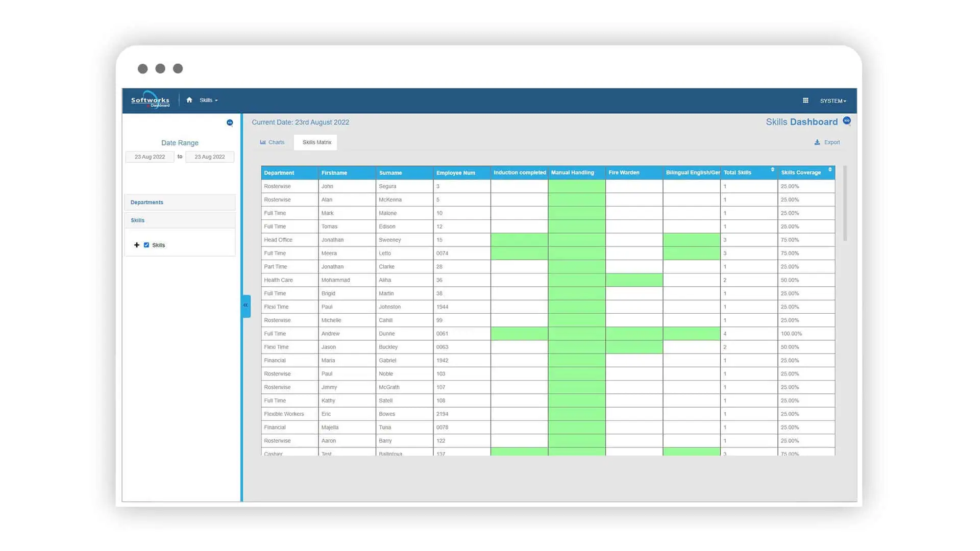Click the round icon beside Skills Dashboard title
The image size is (980, 551).
(847, 121)
